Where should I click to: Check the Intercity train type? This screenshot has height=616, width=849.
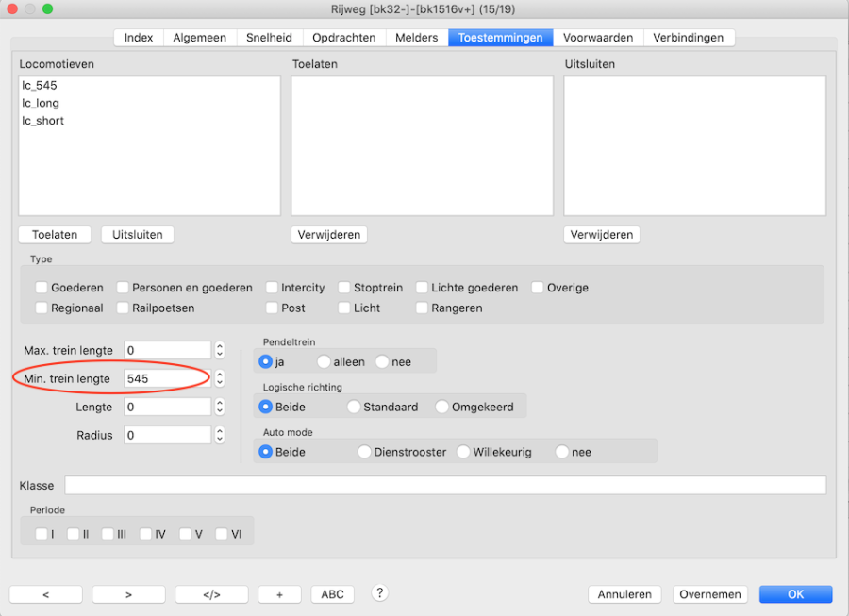272,288
